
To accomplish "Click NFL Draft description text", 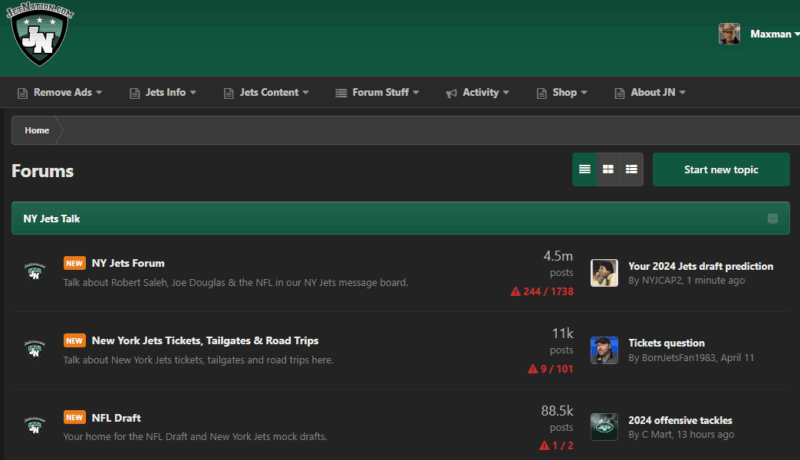I will (195, 437).
